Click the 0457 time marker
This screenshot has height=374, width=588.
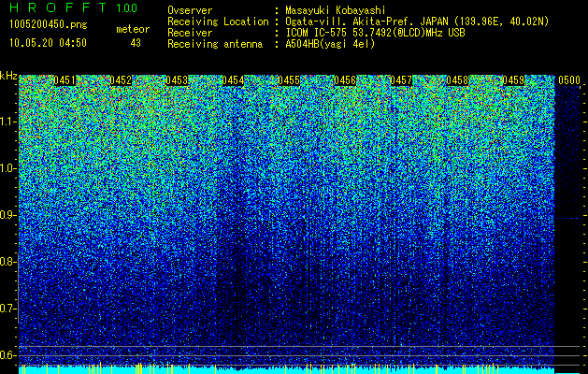pyautogui.click(x=401, y=80)
